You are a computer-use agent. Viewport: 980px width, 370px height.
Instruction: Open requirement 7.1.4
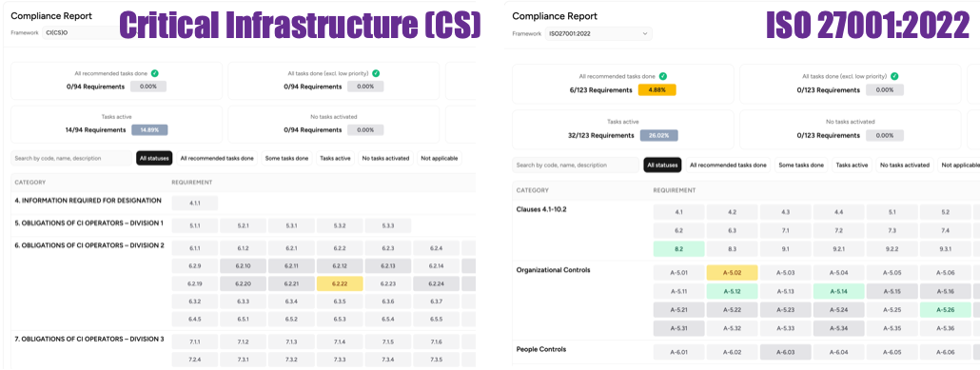(x=340, y=341)
